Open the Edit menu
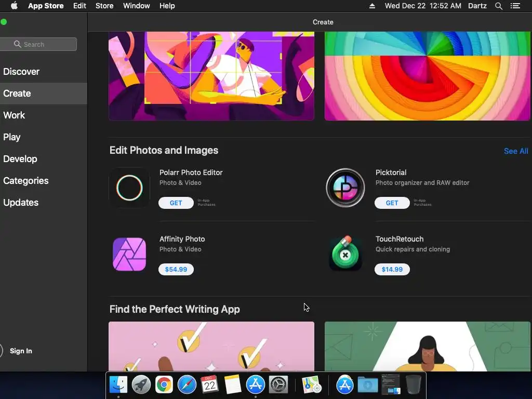This screenshot has width=532, height=399. pyautogui.click(x=79, y=6)
